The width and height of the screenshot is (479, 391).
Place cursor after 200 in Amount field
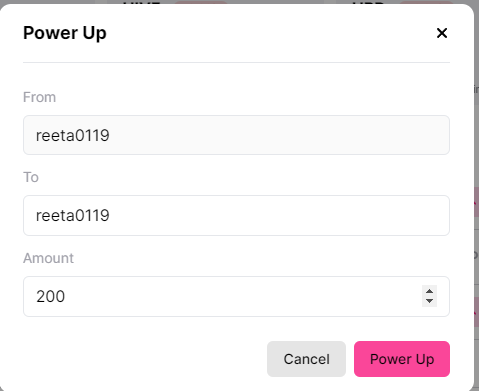66,297
